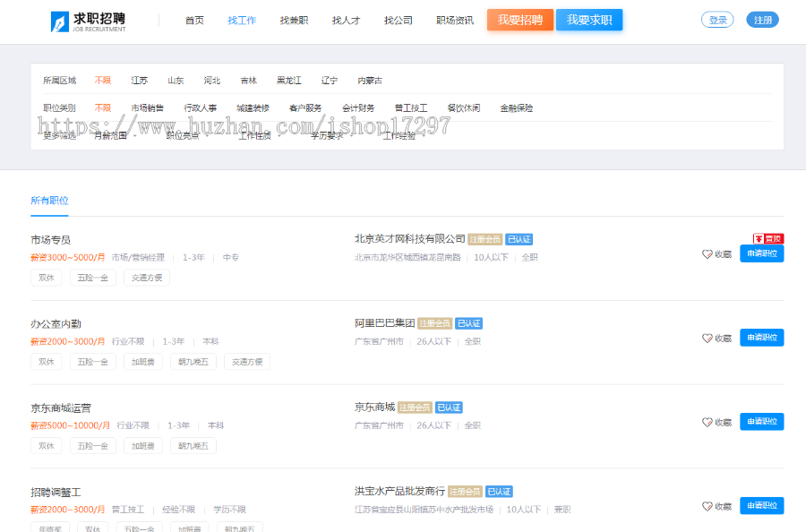Click the blue 我要求职 button

tap(589, 20)
